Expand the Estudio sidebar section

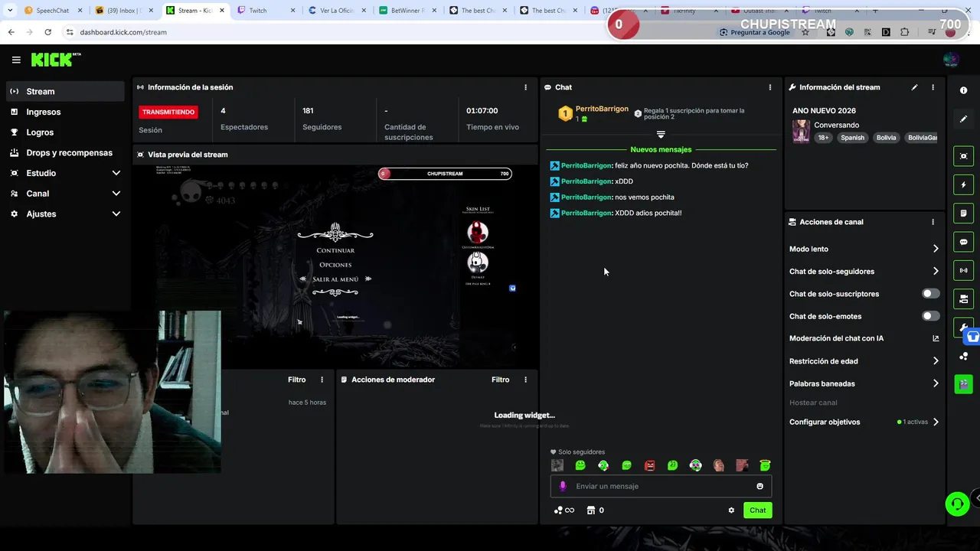[64, 173]
